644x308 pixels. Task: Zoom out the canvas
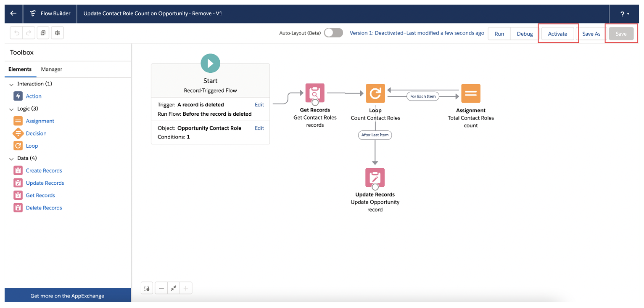tap(161, 288)
